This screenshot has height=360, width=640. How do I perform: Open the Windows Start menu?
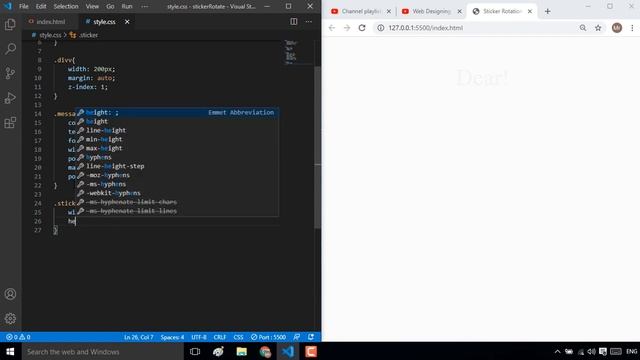pos(11,351)
